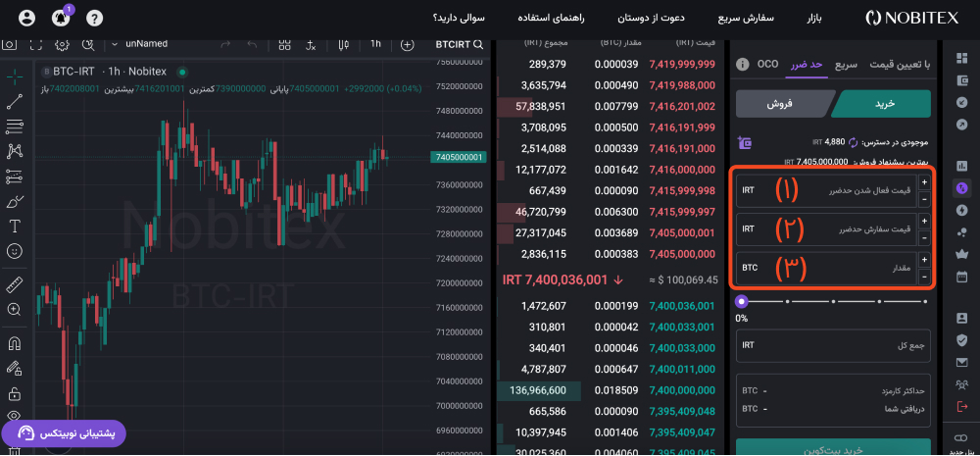Open the سفارش سریع menu item

(746, 18)
